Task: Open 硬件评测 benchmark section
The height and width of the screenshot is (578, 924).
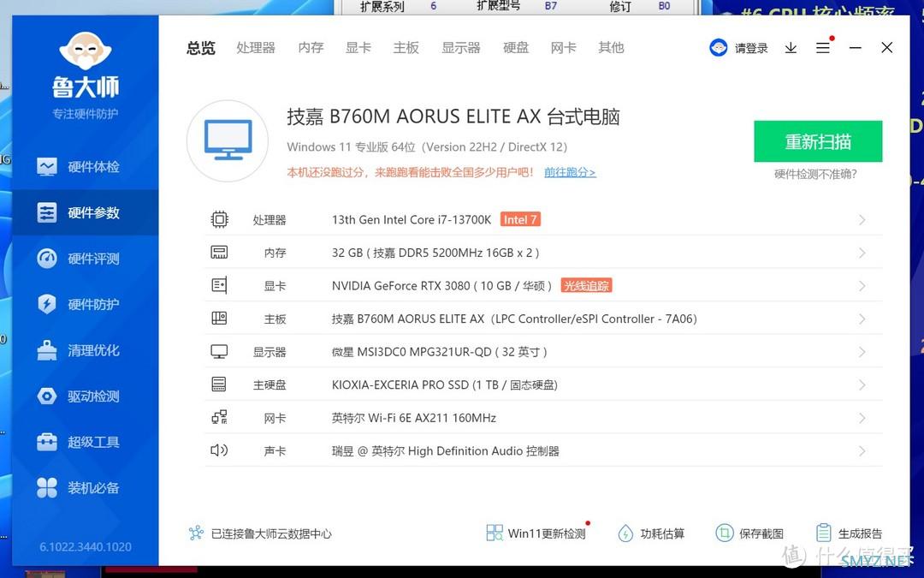Action: click(85, 259)
